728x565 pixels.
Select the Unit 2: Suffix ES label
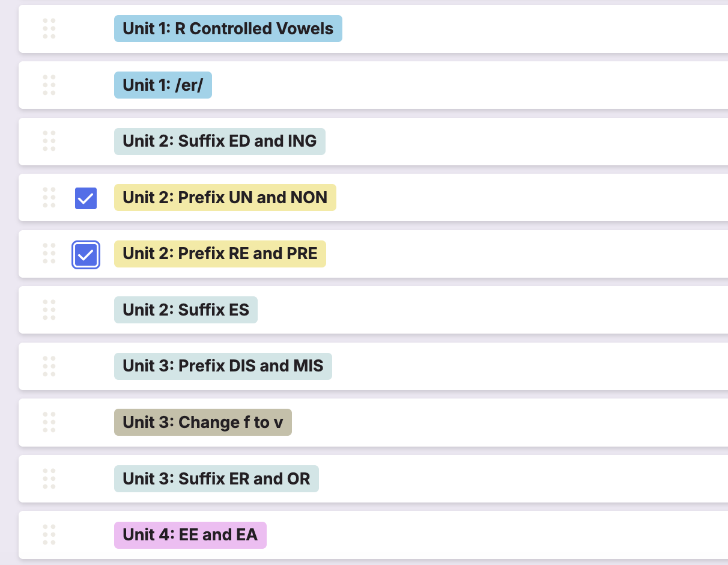[186, 310]
